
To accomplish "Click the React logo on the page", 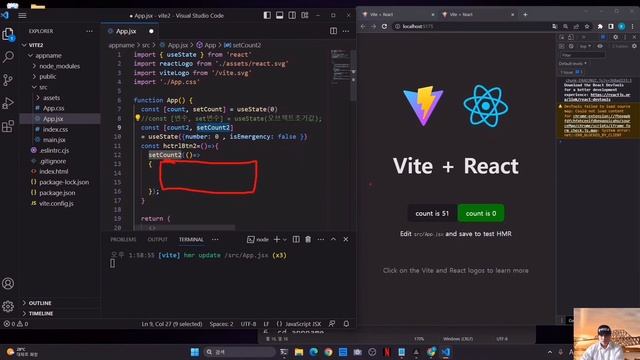I will point(486,106).
